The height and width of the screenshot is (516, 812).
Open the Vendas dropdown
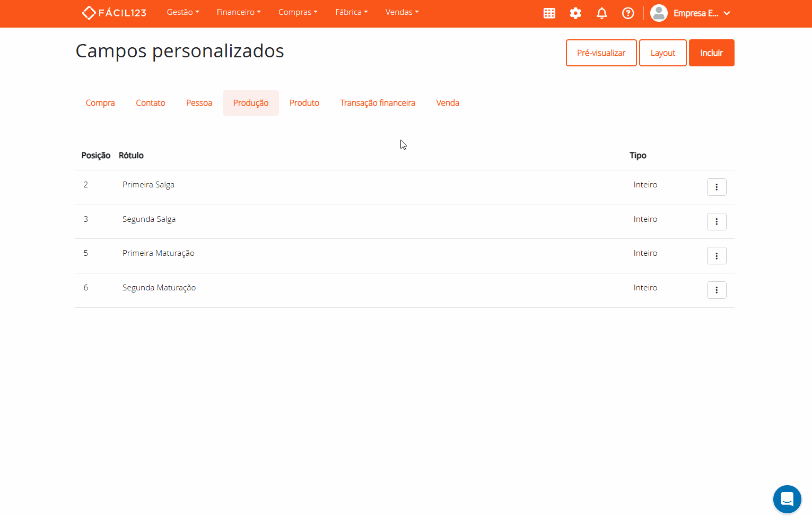point(401,12)
